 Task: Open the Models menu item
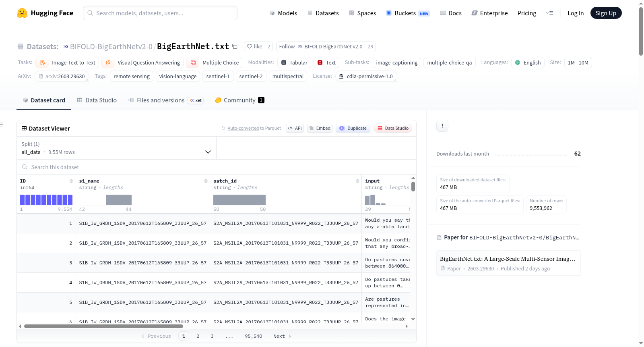[283, 13]
